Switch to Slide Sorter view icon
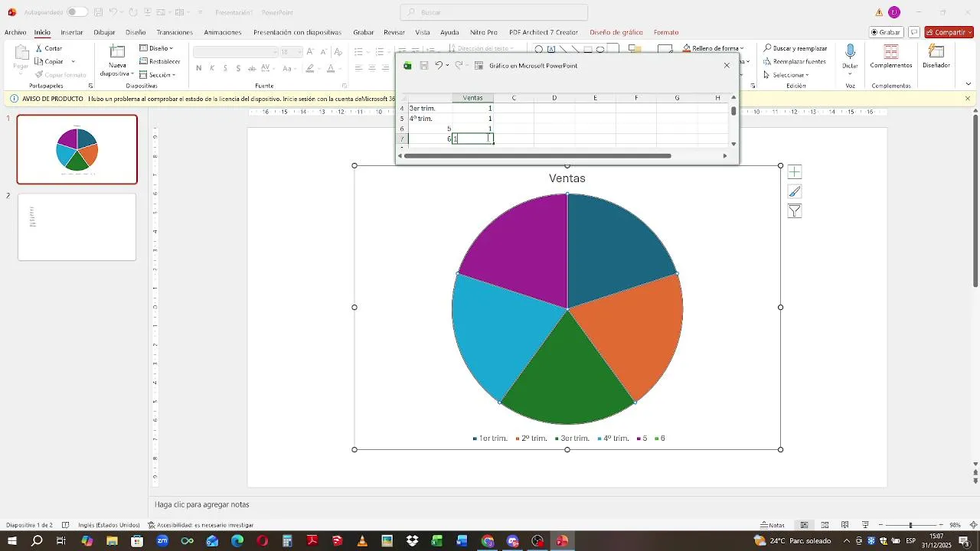Image resolution: width=980 pixels, height=551 pixels. point(825,525)
